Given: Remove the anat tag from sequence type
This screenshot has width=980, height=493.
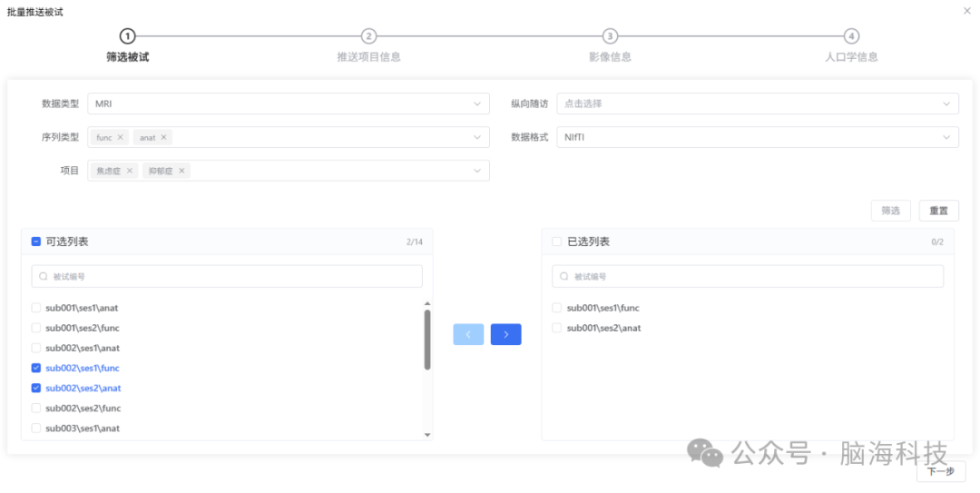Looking at the screenshot, I should [x=163, y=138].
